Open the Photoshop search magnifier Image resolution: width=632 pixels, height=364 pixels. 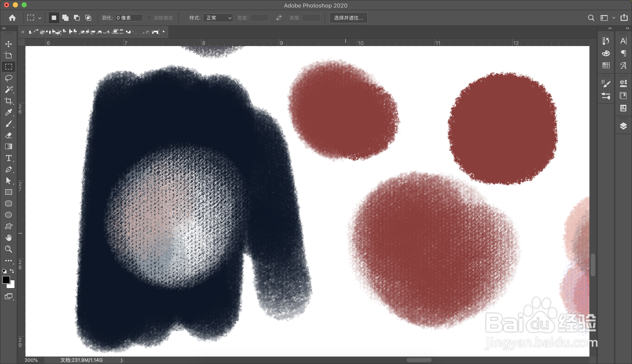point(591,18)
